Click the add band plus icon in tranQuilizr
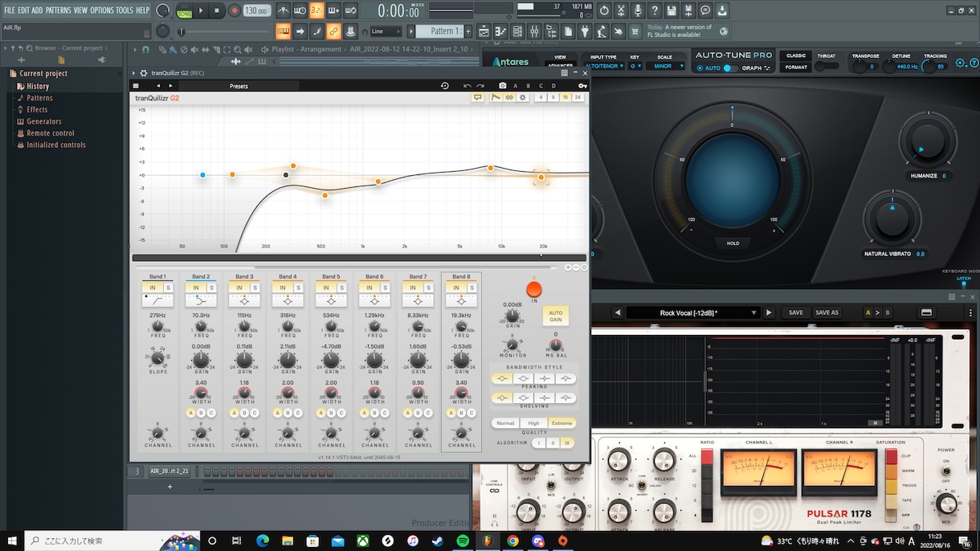Viewport: 980px width, 551px height. click(x=568, y=267)
